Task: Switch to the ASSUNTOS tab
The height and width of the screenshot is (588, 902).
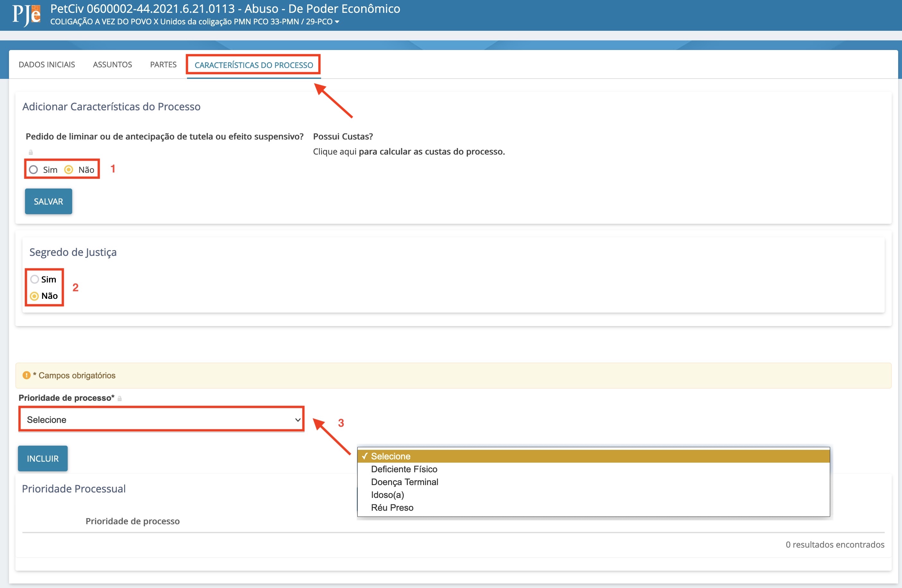Action: point(112,64)
